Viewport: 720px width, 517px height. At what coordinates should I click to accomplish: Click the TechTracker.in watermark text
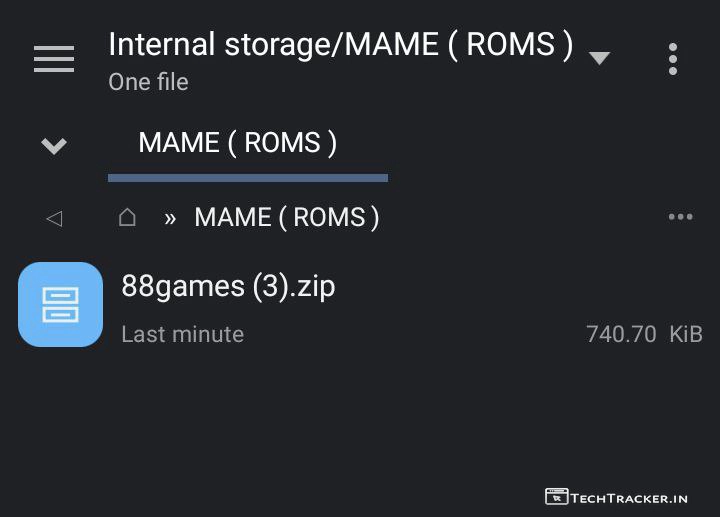[630, 497]
